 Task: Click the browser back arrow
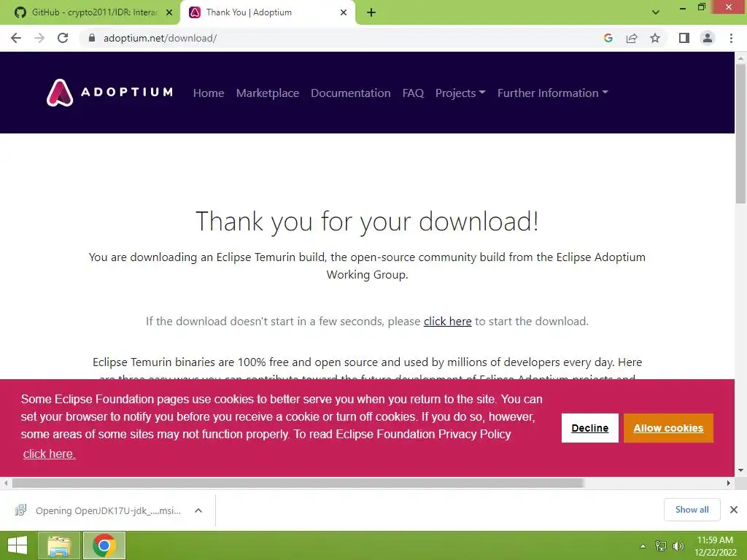tap(16, 38)
